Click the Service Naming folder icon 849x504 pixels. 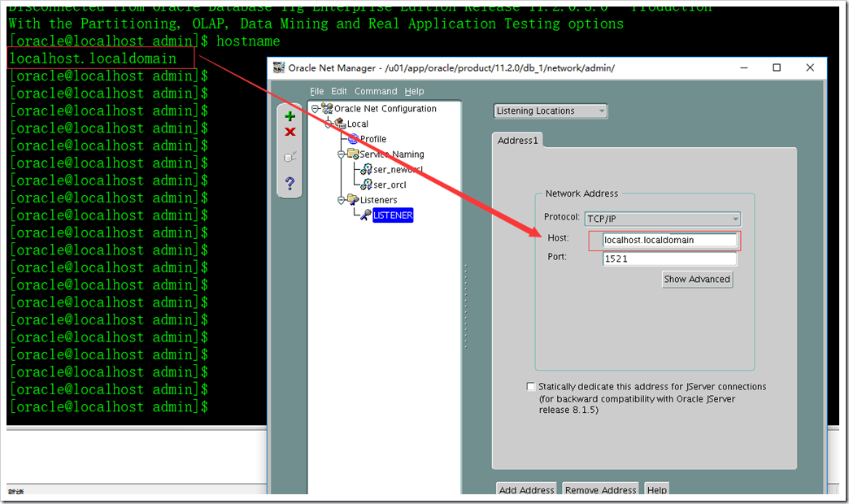point(353,154)
